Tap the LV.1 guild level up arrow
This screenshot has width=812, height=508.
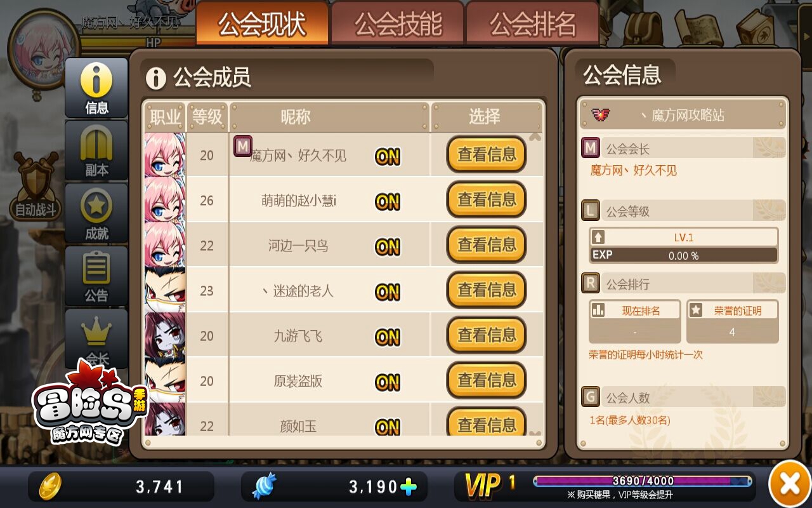click(x=598, y=237)
